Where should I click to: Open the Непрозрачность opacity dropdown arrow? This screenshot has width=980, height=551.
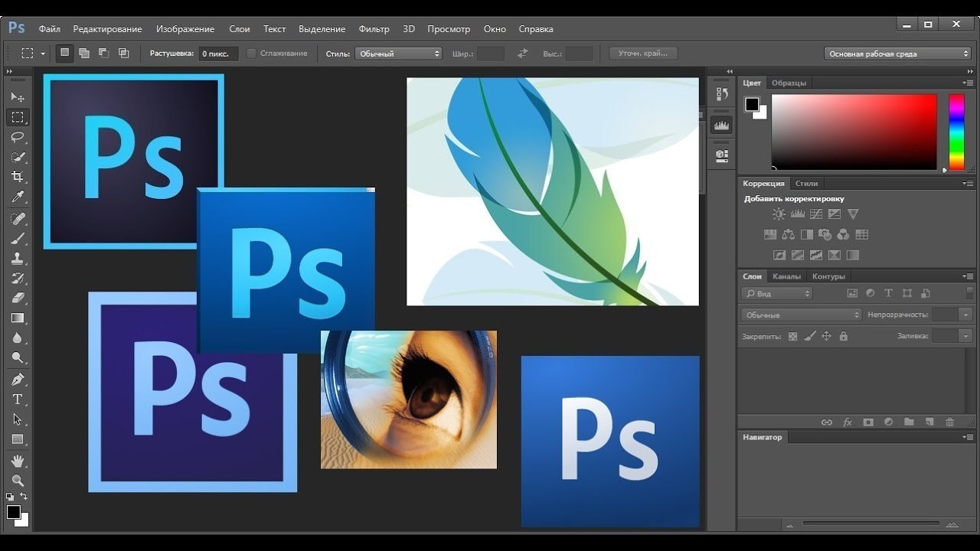click(966, 315)
